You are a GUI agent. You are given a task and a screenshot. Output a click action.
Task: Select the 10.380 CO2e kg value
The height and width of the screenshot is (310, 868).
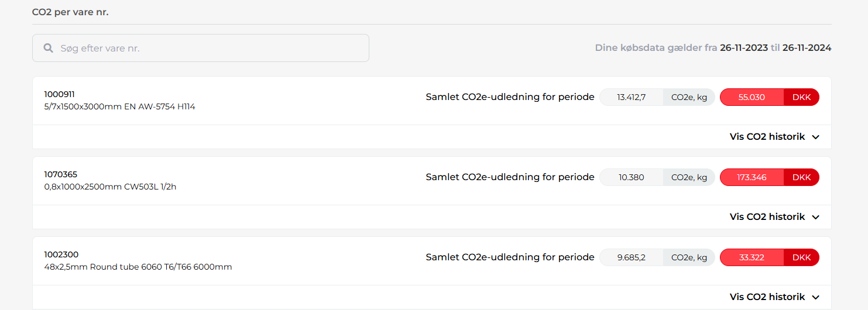coord(632,177)
